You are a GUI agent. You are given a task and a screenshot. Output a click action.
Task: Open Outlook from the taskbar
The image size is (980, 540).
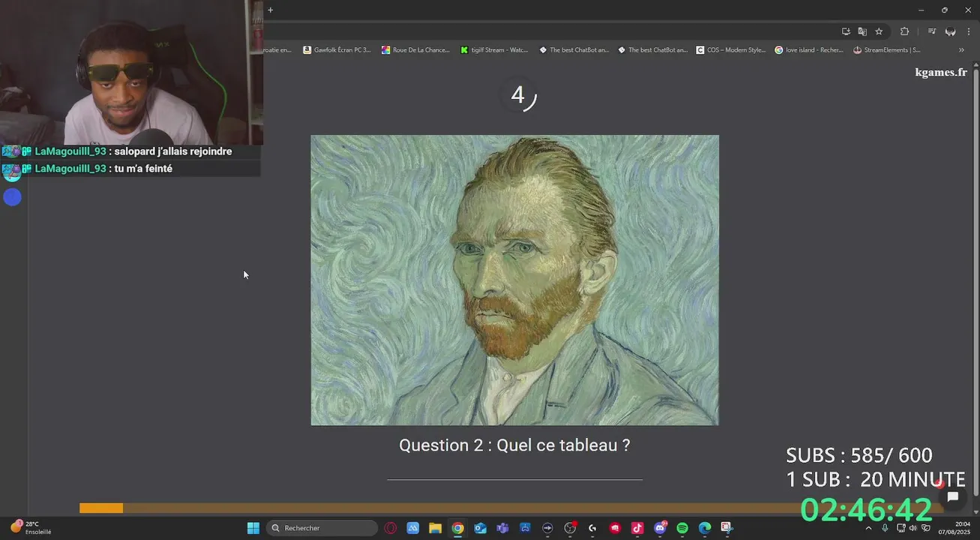click(480, 528)
